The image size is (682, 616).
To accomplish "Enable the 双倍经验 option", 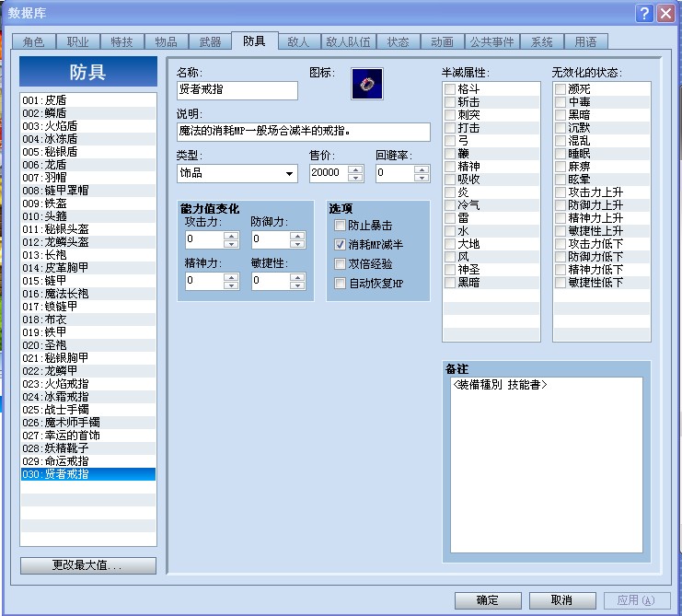I will 340,263.
